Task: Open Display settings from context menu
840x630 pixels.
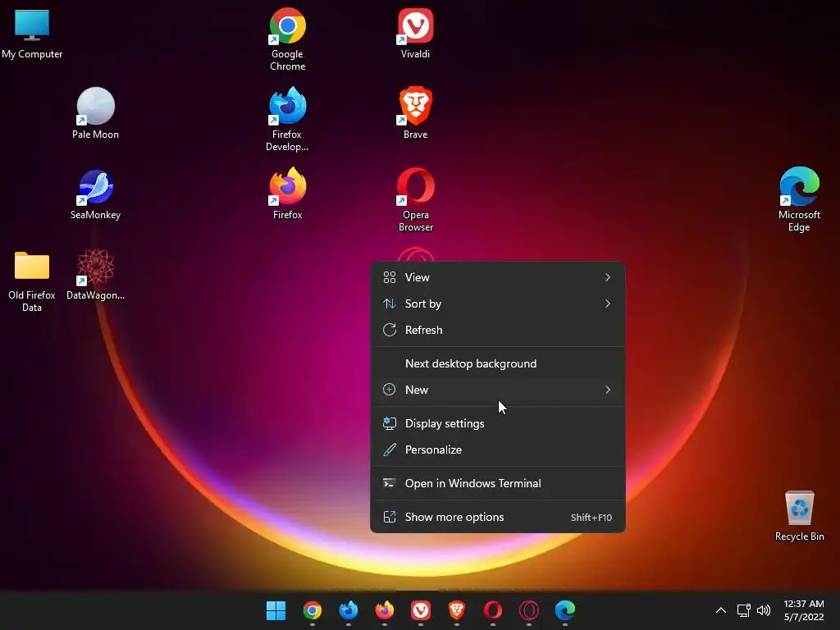Action: coord(498,424)
